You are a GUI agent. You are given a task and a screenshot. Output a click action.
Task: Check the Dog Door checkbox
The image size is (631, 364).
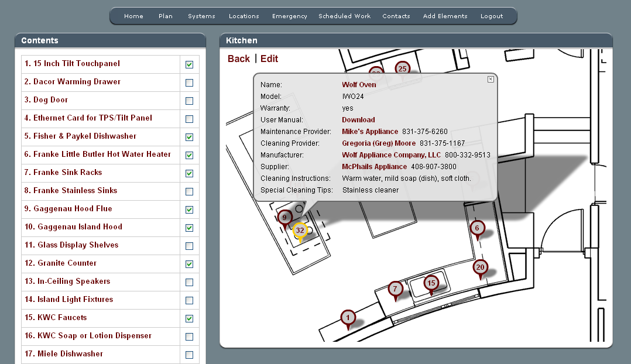(x=189, y=101)
